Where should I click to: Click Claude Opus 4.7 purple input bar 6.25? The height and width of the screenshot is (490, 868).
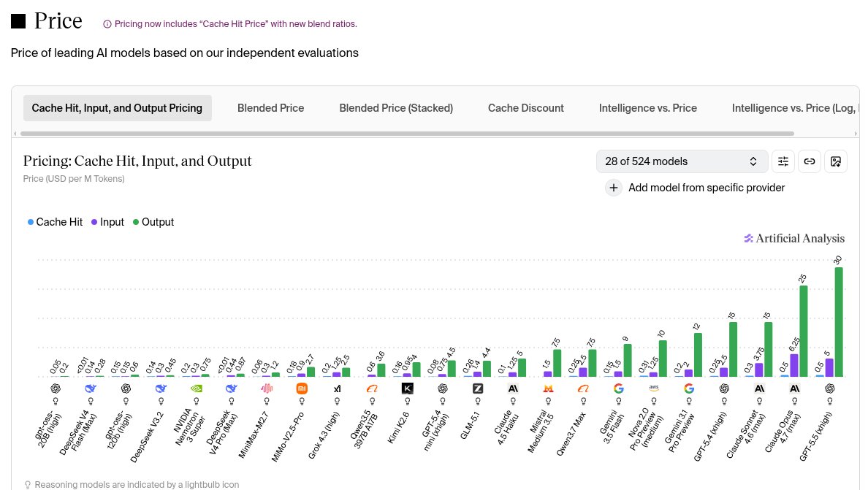794,366
